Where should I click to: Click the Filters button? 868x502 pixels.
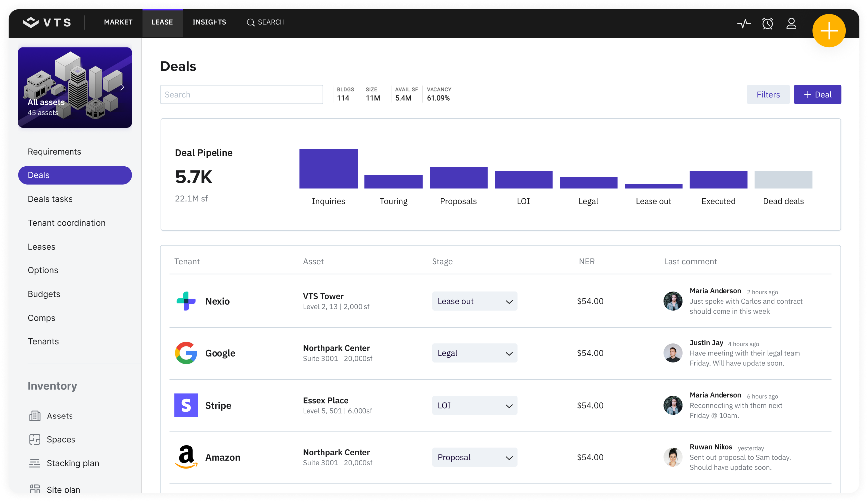[x=768, y=95]
